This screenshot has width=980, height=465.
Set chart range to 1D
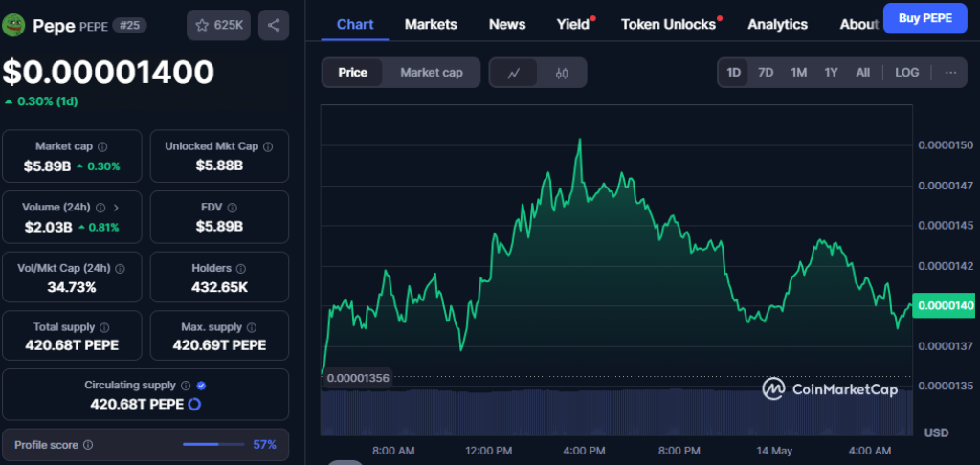(x=733, y=73)
